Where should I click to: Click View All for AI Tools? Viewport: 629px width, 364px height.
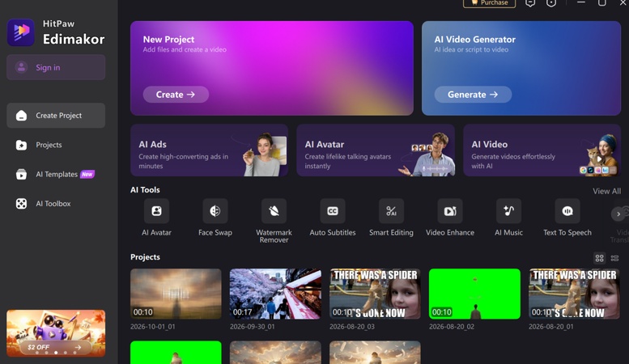606,191
